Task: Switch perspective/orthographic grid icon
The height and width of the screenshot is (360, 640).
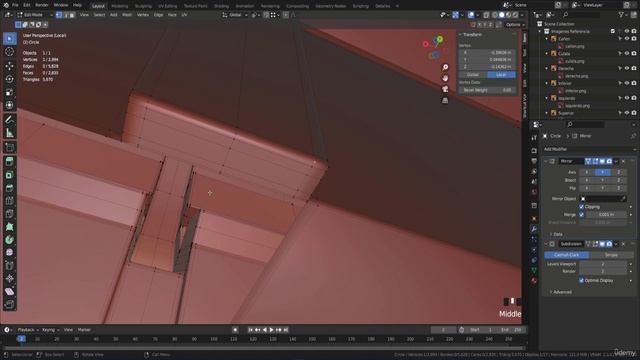Action: (445, 100)
